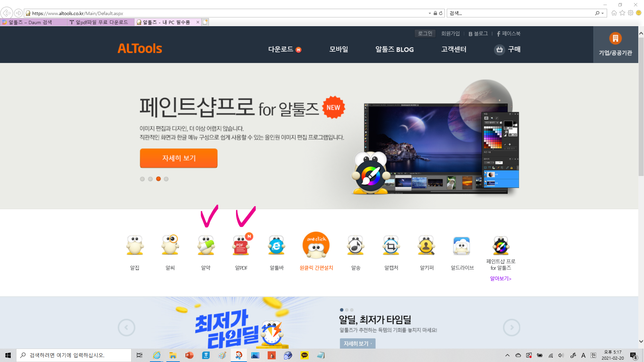Click the 알약 pill icon

[x=206, y=246]
